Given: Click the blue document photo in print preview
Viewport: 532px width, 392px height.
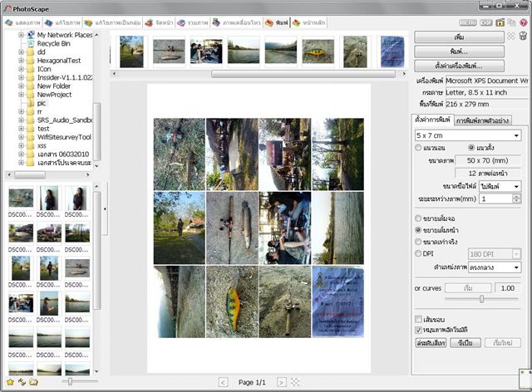Looking at the screenshot, I should tap(338, 301).
